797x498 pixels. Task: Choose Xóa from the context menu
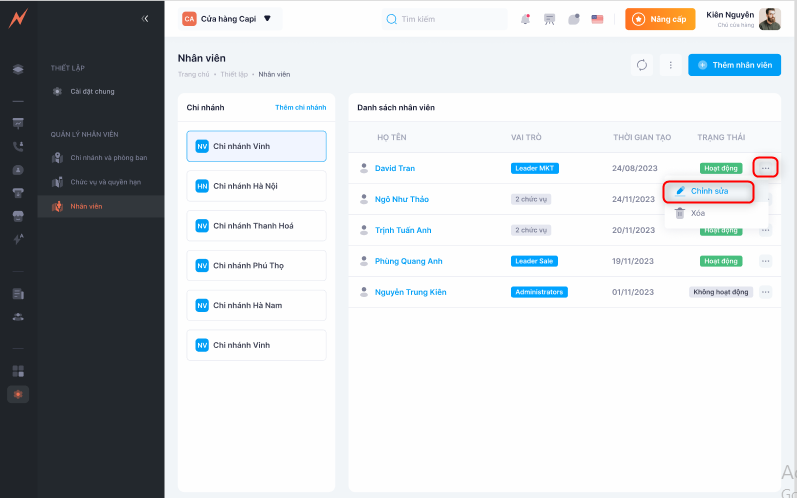pos(698,213)
